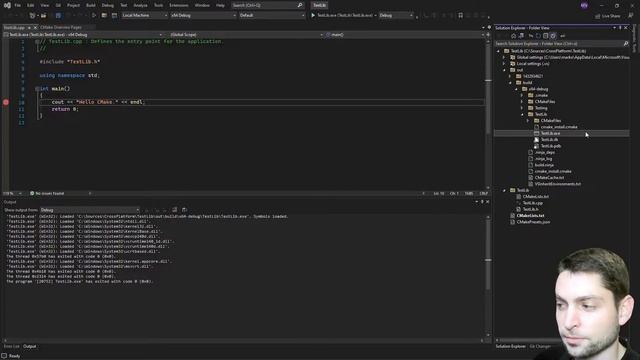Viewport: 640px width, 360px height.
Task: Collapse the build folder
Action: click(x=510, y=83)
